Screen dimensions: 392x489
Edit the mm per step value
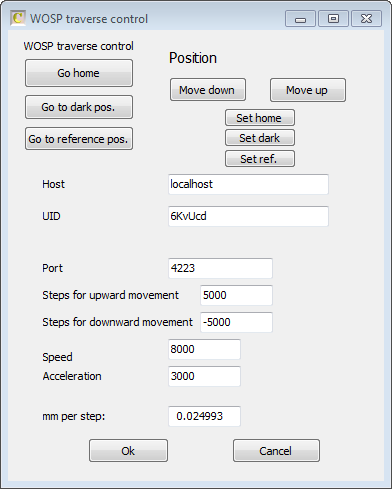click(204, 416)
